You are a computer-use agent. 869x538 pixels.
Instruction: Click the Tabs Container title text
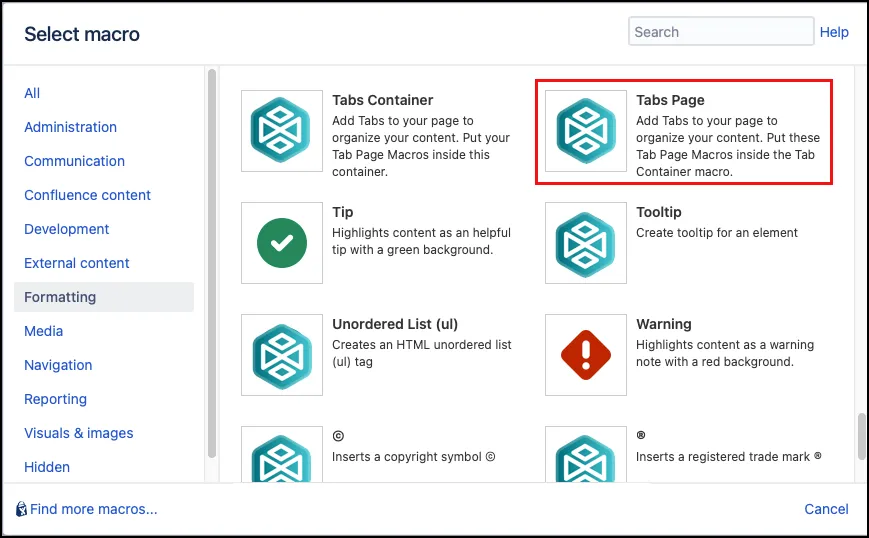coord(382,100)
